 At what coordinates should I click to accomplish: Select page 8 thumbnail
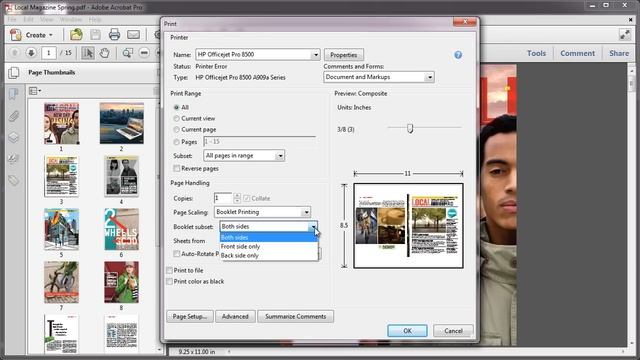click(121, 282)
